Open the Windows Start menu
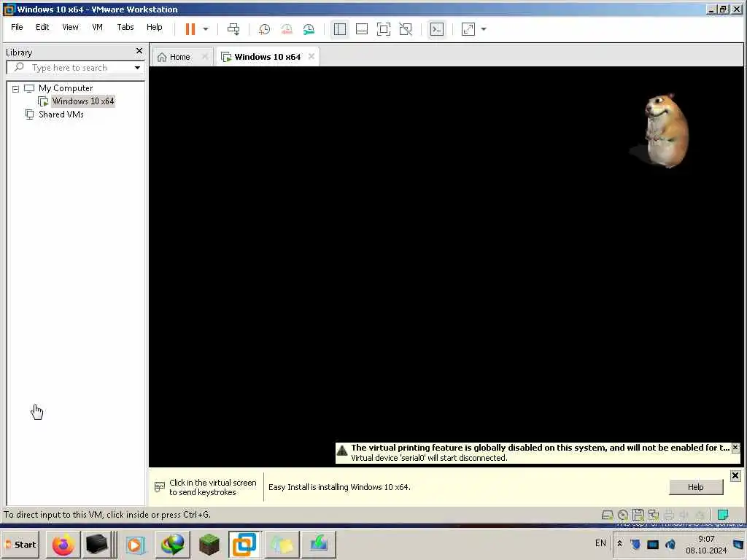Image resolution: width=747 pixels, height=560 pixels. (x=21, y=544)
